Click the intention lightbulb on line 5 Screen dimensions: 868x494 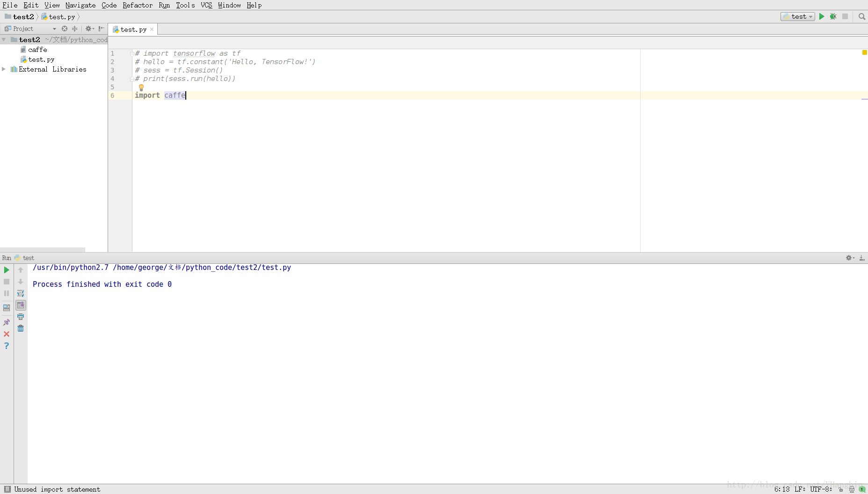141,87
